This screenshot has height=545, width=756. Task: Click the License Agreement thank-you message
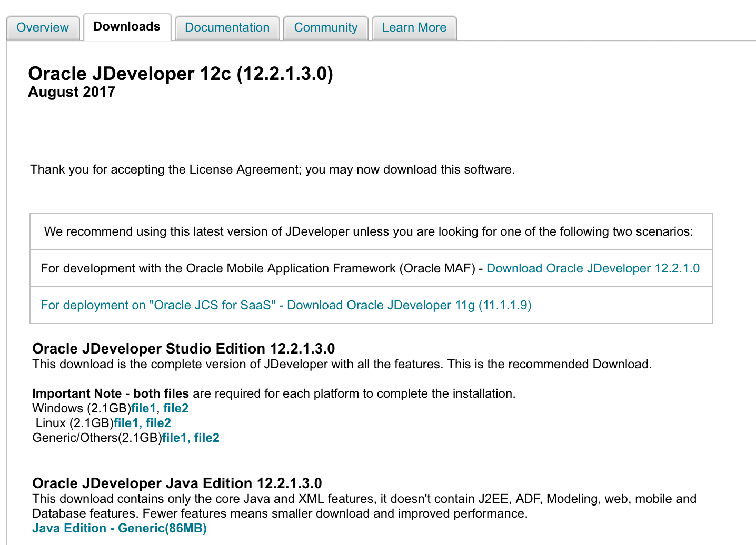[x=273, y=169]
